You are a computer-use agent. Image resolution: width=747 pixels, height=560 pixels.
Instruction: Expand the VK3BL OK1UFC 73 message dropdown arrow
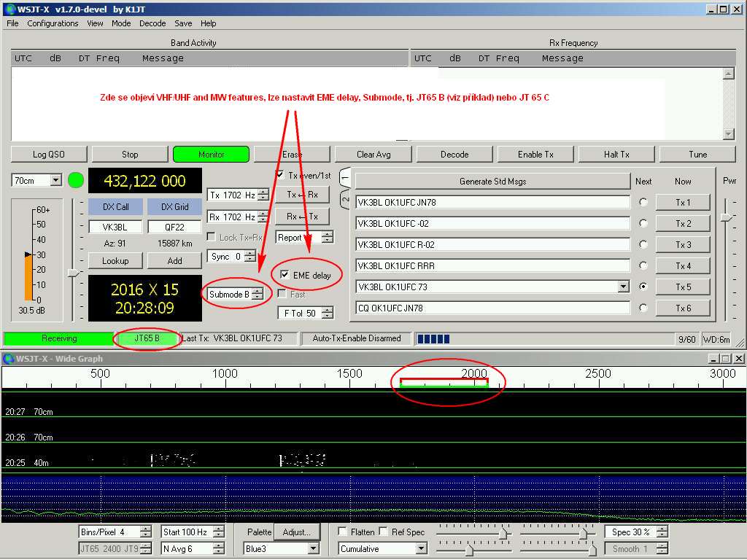pyautogui.click(x=624, y=287)
